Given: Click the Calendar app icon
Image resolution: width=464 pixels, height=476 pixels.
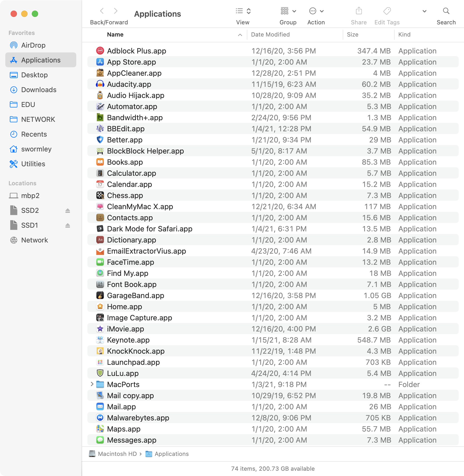Looking at the screenshot, I should pyautogui.click(x=100, y=184).
